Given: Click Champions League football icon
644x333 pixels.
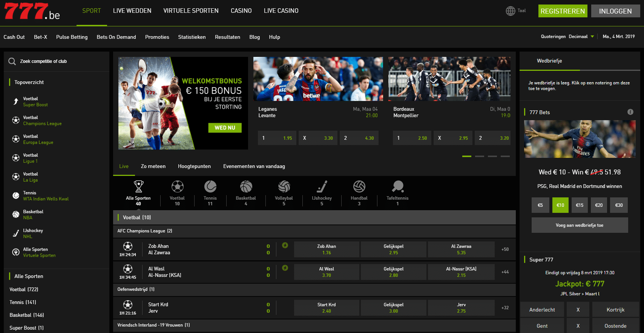Looking at the screenshot, I should pyautogui.click(x=16, y=120).
